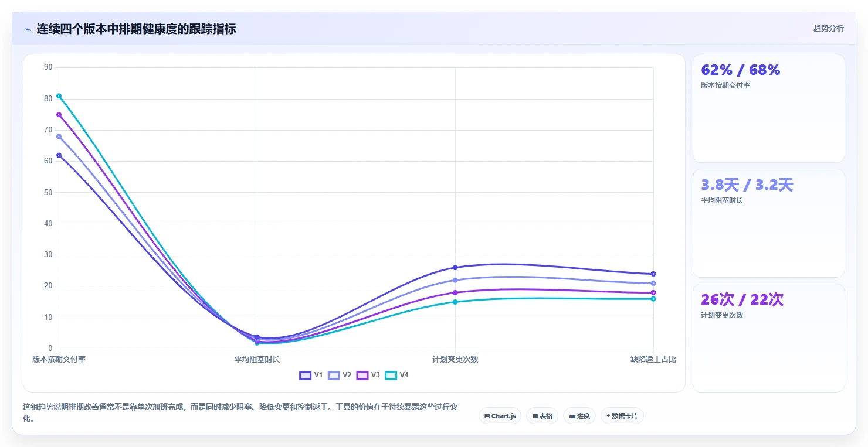This screenshot has height=447, width=868.
Task: Click the V3 data point at 缺陷返工占比 (18)
Action: 653,292
